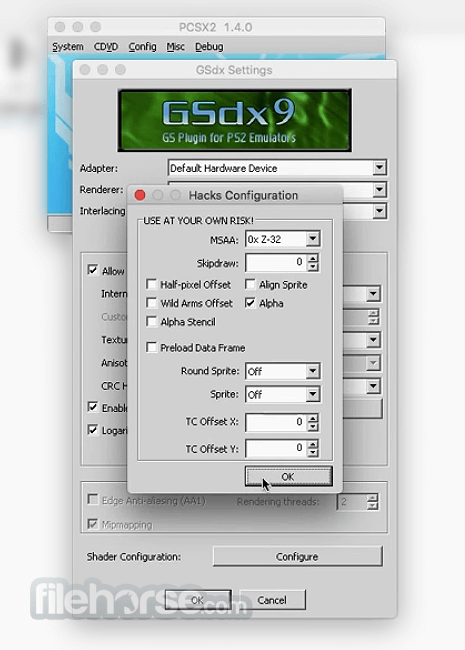Viewport: 465px width, 650px height.
Task: Toggle the Logarithmic checkbox in GSdx Settings
Action: click(92, 429)
